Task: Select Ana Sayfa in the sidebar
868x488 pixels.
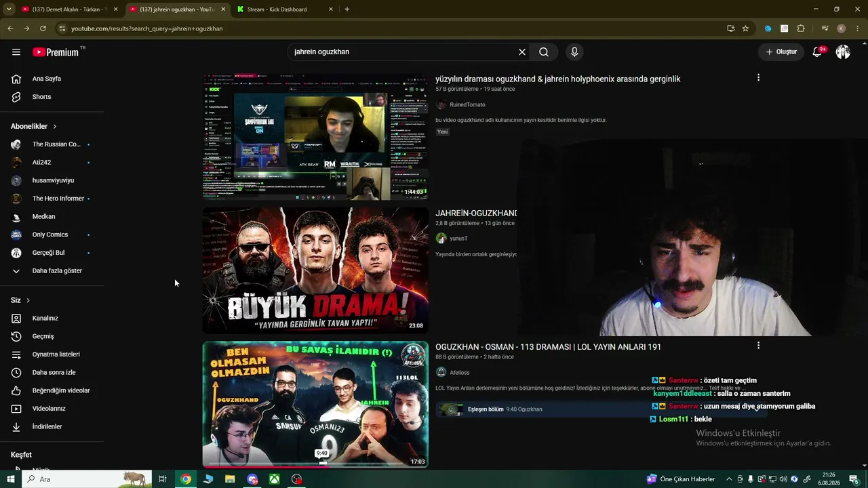Action: click(x=52, y=79)
